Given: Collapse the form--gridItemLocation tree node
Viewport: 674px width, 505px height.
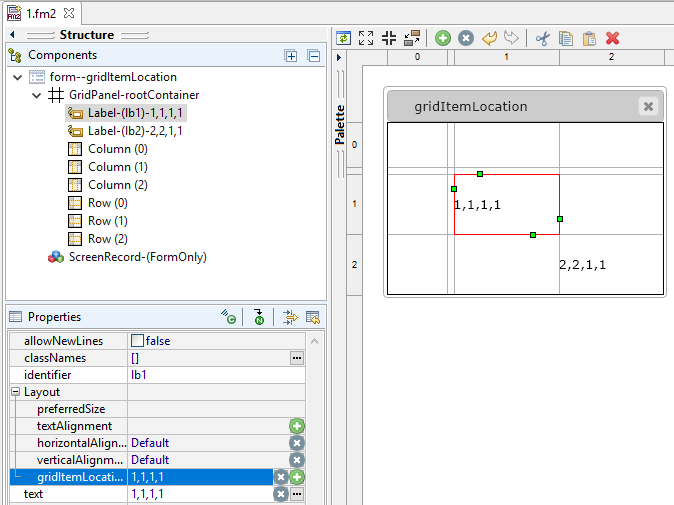Looking at the screenshot, I should pos(17,77).
